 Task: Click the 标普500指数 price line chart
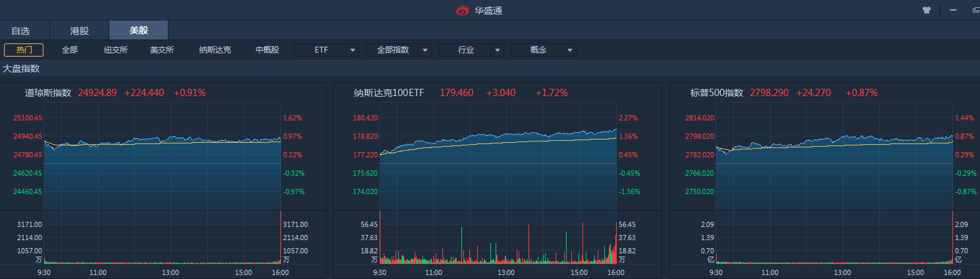[834, 157]
